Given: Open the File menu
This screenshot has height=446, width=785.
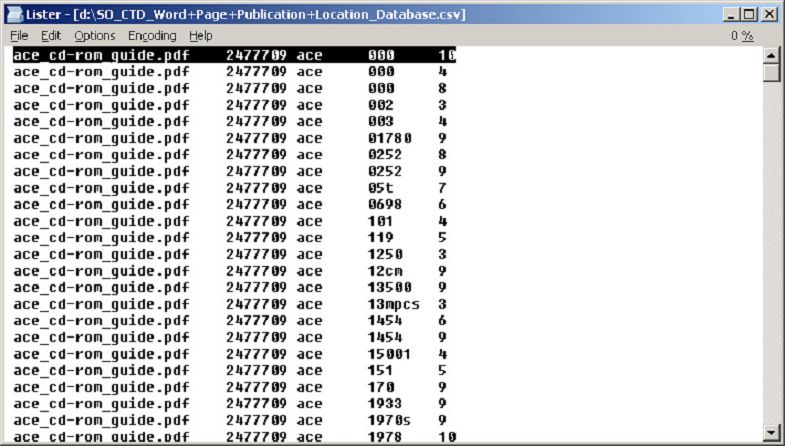Looking at the screenshot, I should click(x=19, y=36).
